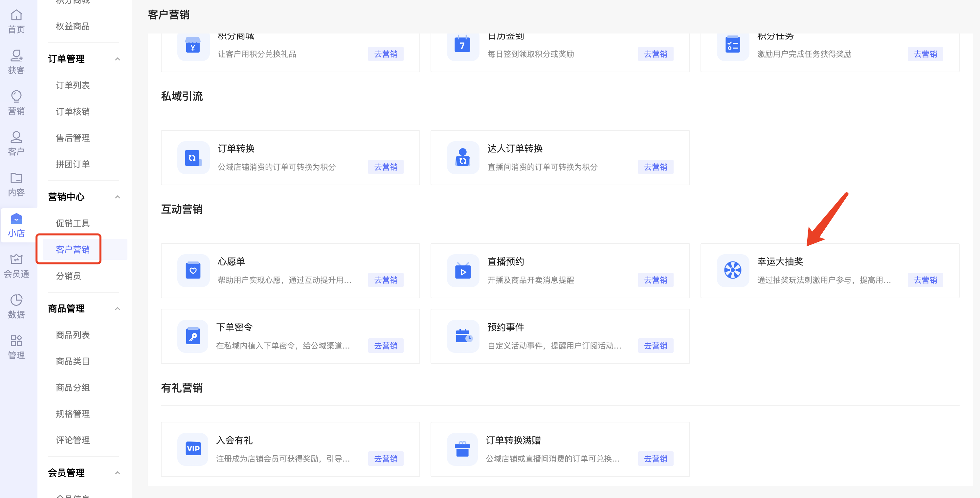Click the 直播预约 play icon
The width and height of the screenshot is (980, 498).
(463, 270)
